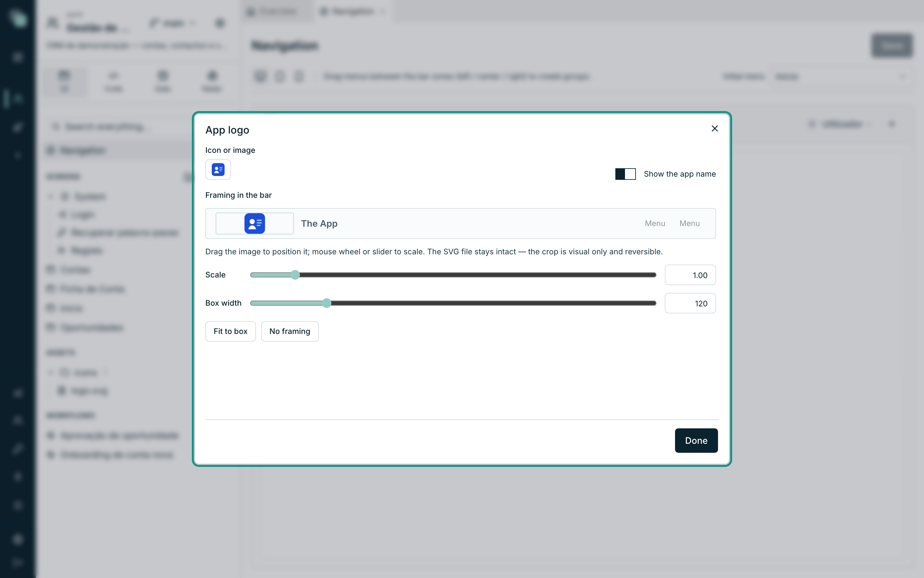Click the 'Framing in the bar' label

pos(238,195)
